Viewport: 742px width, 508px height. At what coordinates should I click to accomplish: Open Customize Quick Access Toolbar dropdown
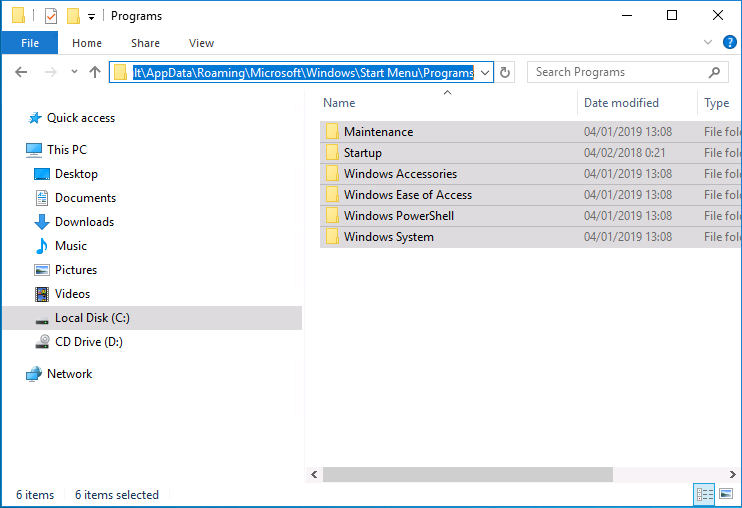[92, 17]
